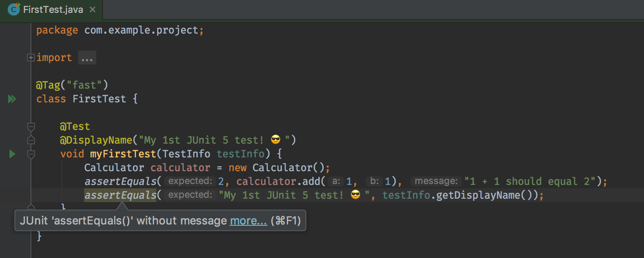Click the 'b:' parameter hint
Screen dimensions: 644x258
pyautogui.click(x=374, y=181)
